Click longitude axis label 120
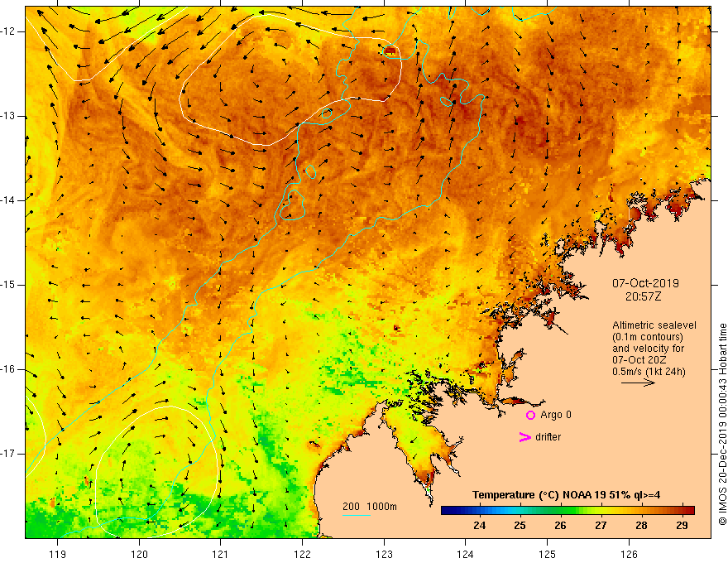The width and height of the screenshot is (728, 563). [x=139, y=554]
